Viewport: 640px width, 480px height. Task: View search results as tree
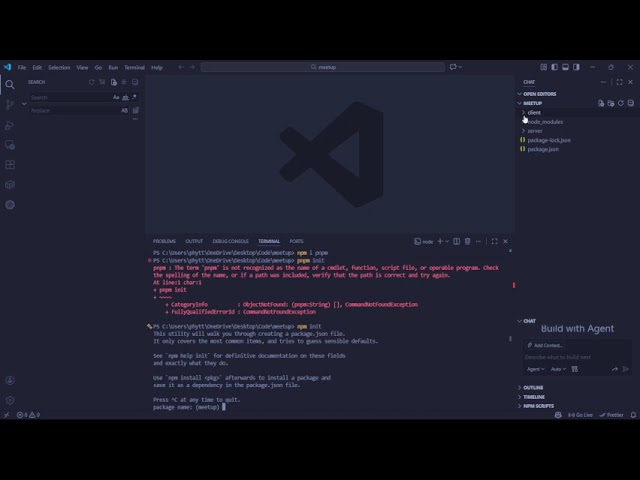tap(124, 82)
